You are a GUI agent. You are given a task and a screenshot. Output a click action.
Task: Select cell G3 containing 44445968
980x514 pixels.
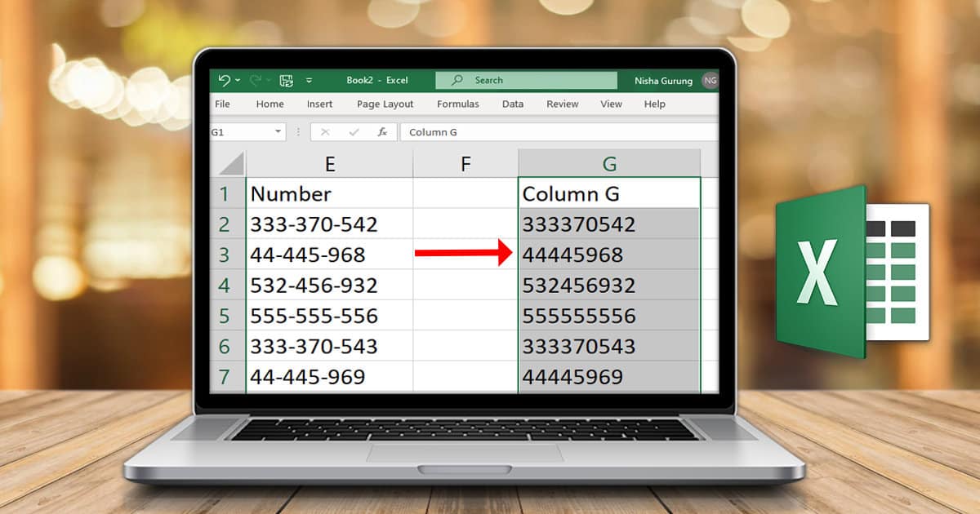[609, 255]
